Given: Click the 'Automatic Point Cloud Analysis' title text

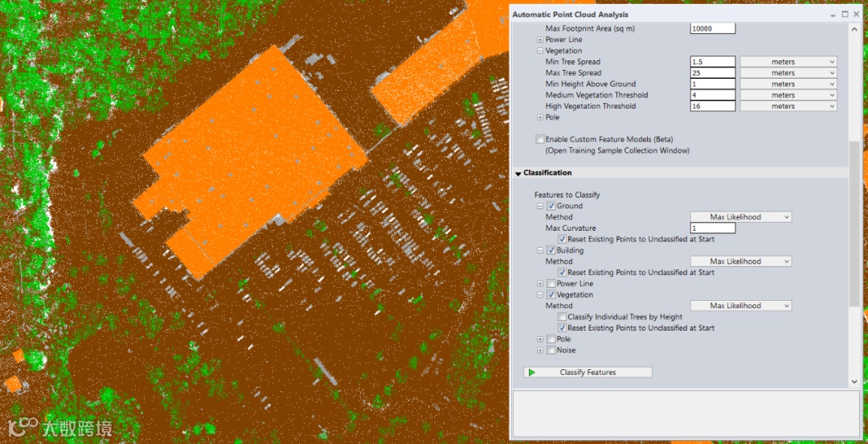Looking at the screenshot, I should pyautogui.click(x=570, y=14).
